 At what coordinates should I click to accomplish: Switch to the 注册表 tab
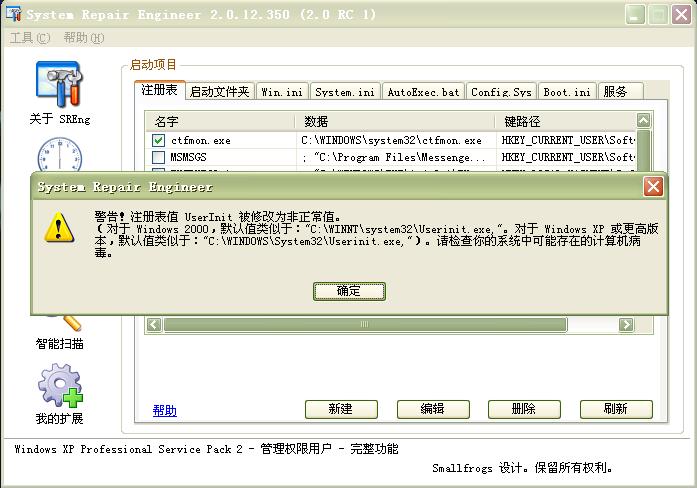159,90
